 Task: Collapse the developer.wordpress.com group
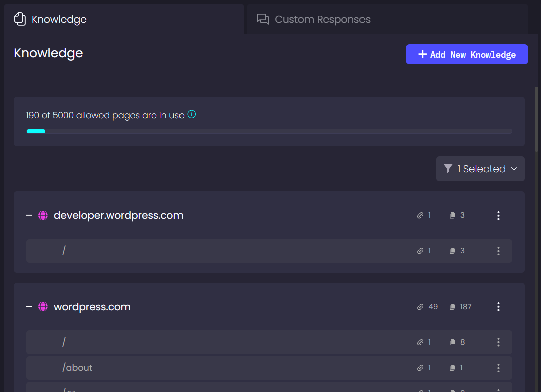[29, 216]
